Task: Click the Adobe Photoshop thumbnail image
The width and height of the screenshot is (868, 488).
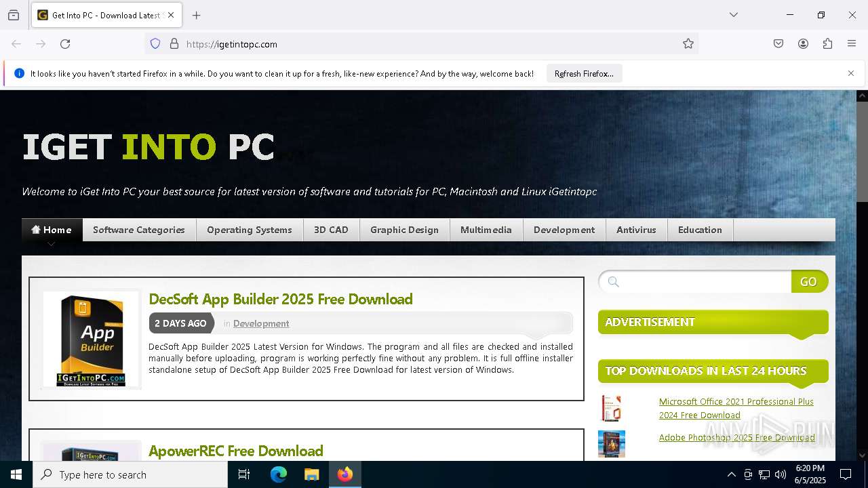Action: tap(612, 444)
